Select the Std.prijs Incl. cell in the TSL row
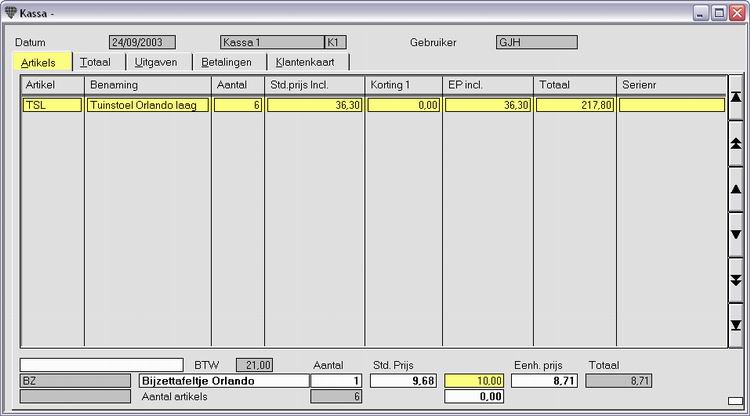The height and width of the screenshot is (416, 750). [x=314, y=105]
